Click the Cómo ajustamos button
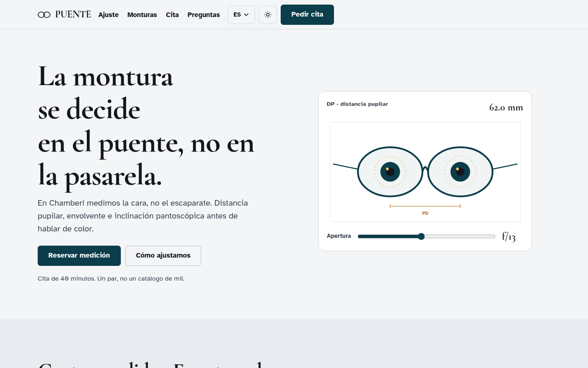The height and width of the screenshot is (368, 588). [163, 256]
